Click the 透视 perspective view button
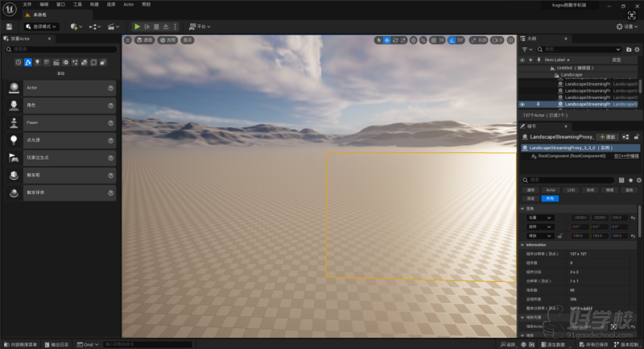The width and height of the screenshot is (644, 349). point(146,39)
